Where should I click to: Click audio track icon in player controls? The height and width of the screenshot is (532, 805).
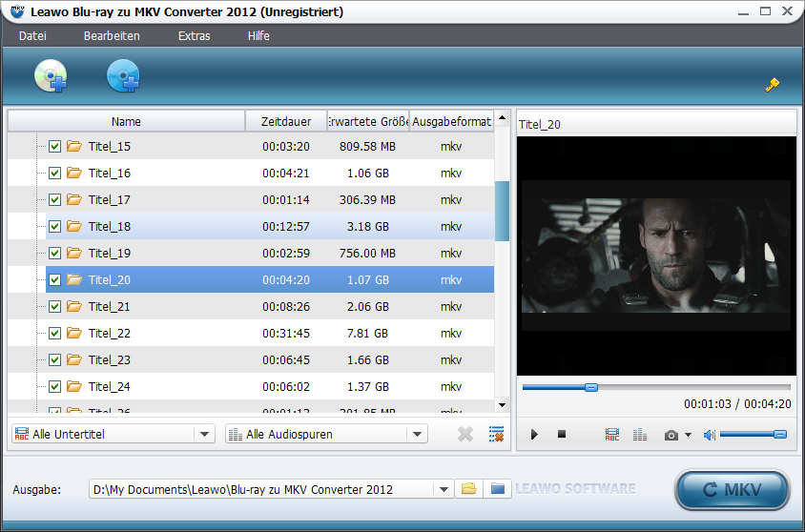click(640, 435)
